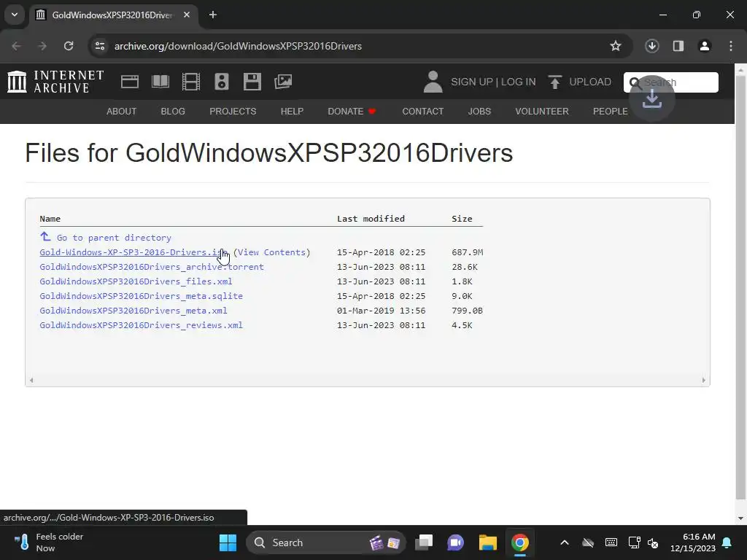Viewport: 747px width, 560px height.
Task: Click the parent directory up-arrow icon
Action: tap(45, 237)
